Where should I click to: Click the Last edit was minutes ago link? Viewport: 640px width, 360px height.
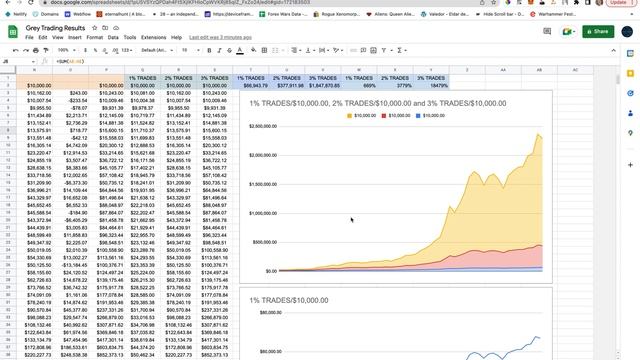point(220,38)
